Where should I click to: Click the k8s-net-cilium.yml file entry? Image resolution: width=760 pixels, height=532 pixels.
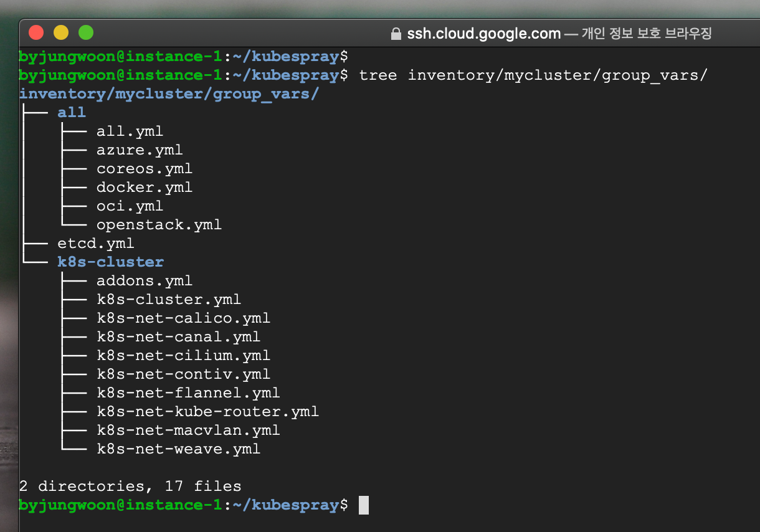pos(183,356)
